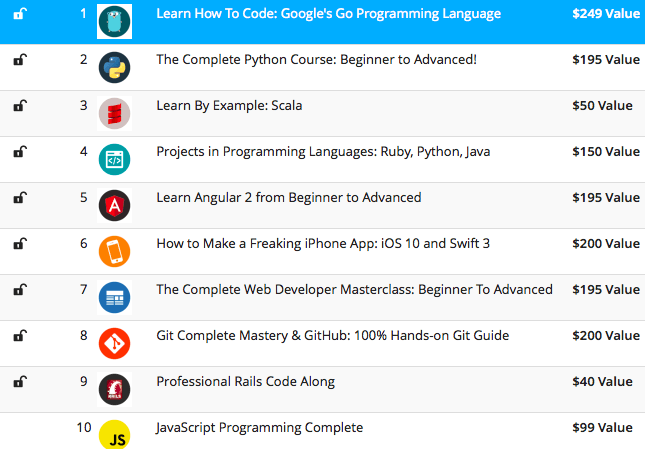Open Learn How To Code: Google's Go course
This screenshot has width=645, height=449.
tap(328, 15)
